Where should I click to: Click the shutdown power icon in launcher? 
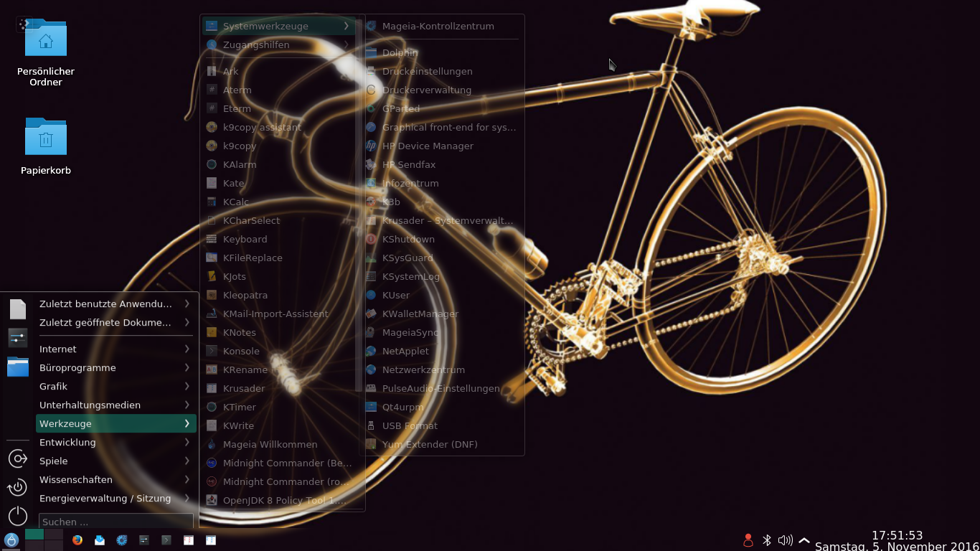(18, 516)
